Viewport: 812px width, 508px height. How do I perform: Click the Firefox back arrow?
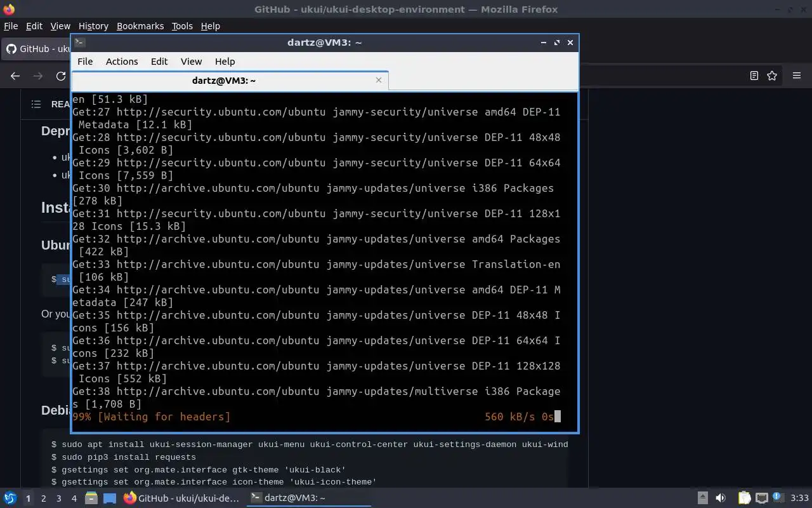tap(15, 76)
